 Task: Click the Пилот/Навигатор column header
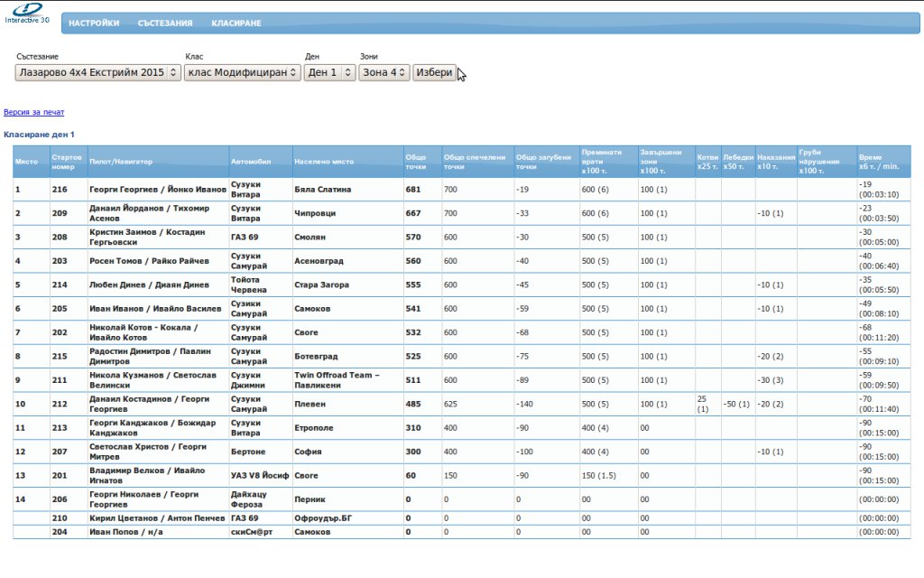tap(121, 162)
